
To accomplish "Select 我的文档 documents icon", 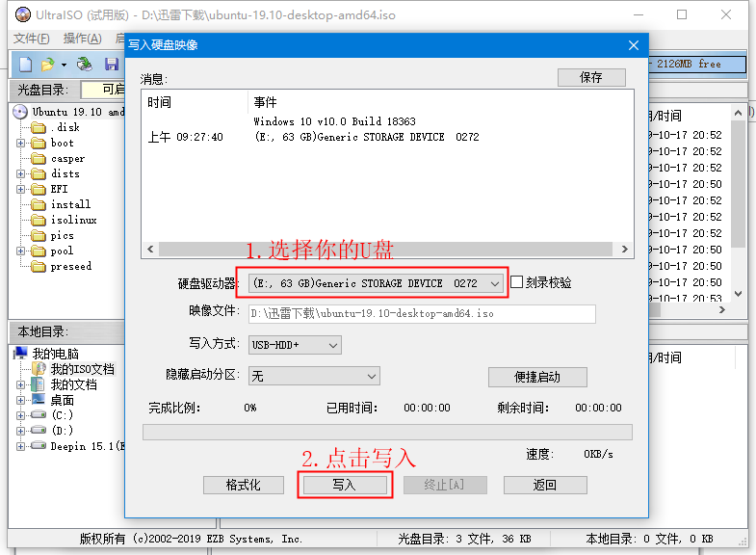I will pos(39,384).
